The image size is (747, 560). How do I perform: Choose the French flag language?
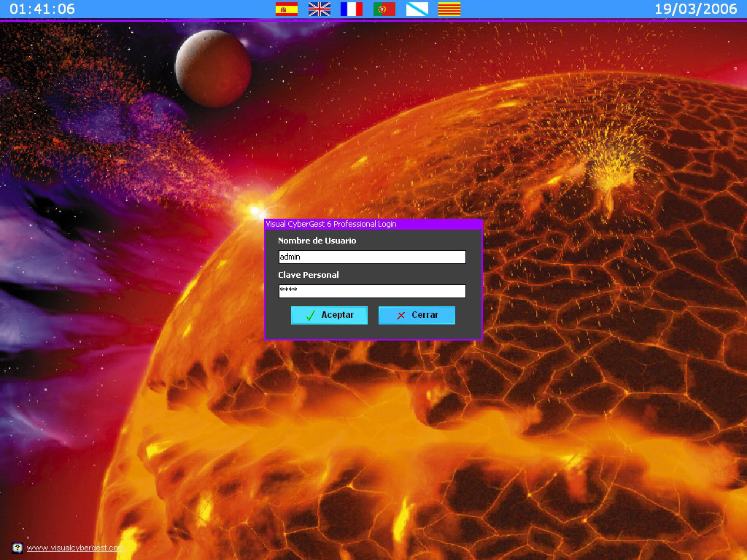tap(352, 9)
